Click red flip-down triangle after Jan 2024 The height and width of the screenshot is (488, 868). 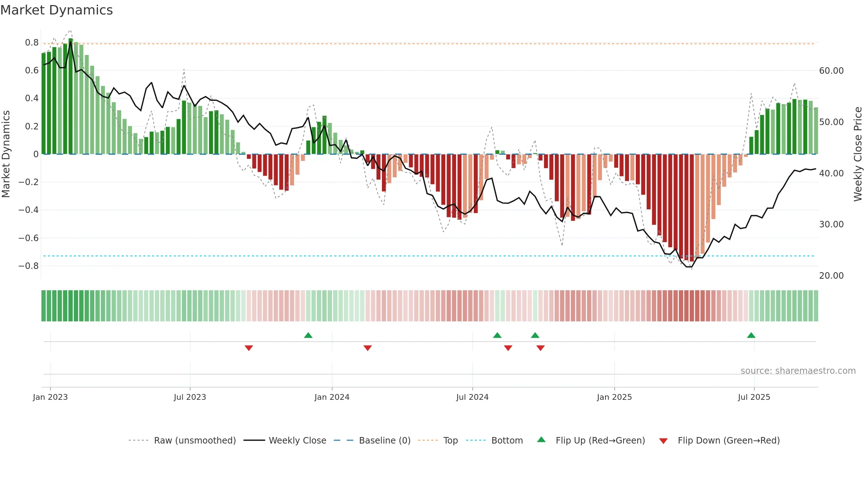(x=368, y=348)
